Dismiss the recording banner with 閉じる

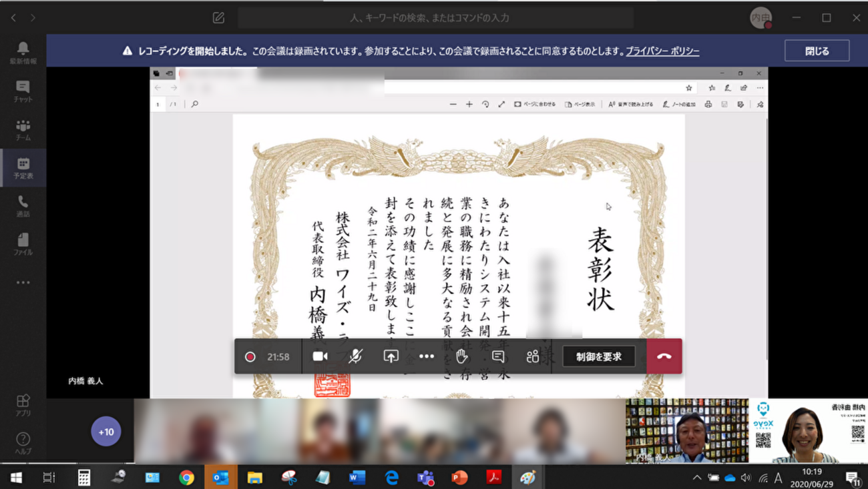coord(817,51)
